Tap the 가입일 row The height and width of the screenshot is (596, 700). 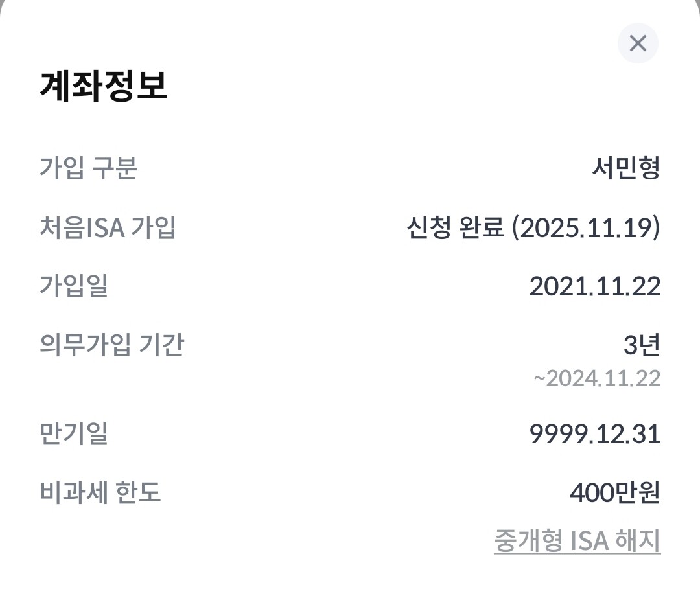350,286
